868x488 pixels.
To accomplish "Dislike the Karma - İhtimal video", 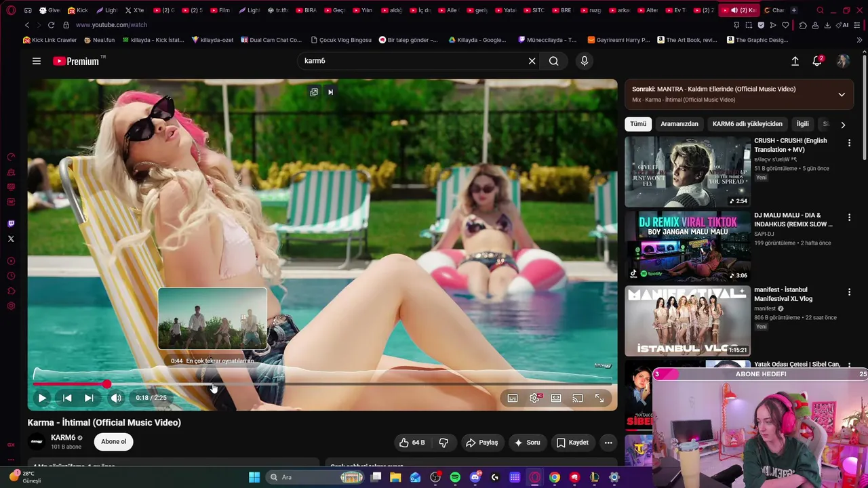I will click(x=443, y=443).
